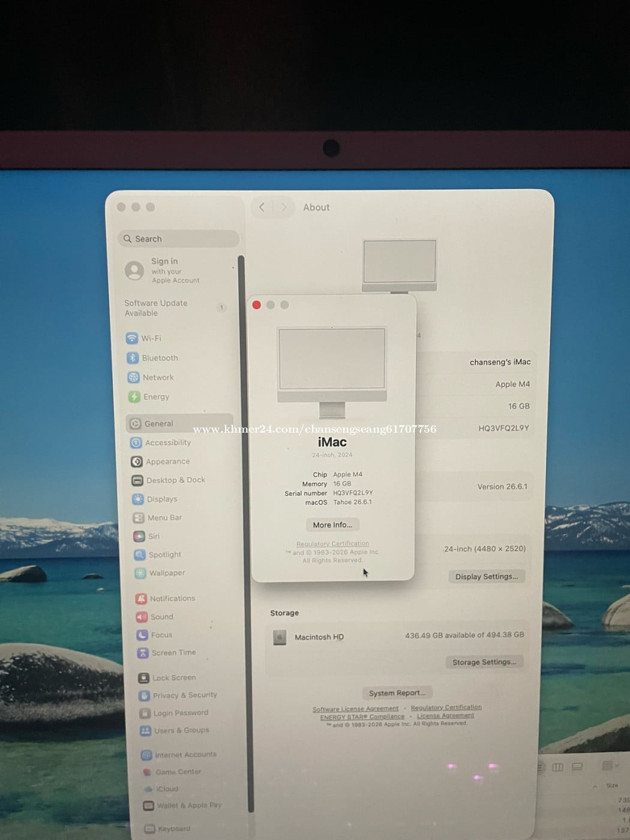Open Spotlight settings icon

(140, 555)
